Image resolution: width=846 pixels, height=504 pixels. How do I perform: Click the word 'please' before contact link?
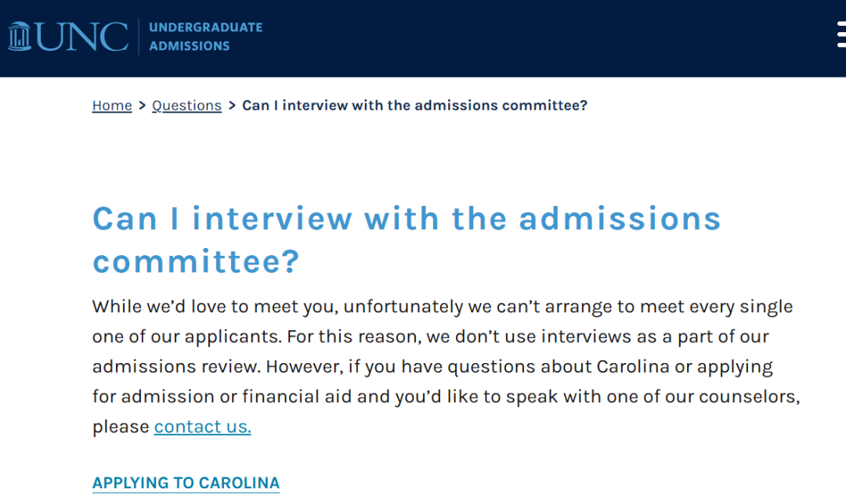point(121,427)
